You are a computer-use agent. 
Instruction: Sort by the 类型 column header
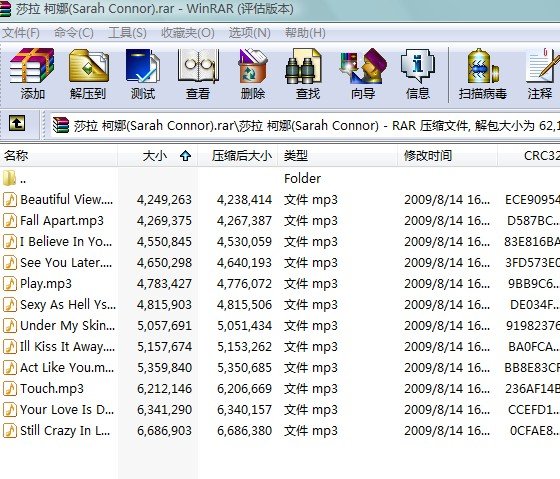tap(338, 156)
